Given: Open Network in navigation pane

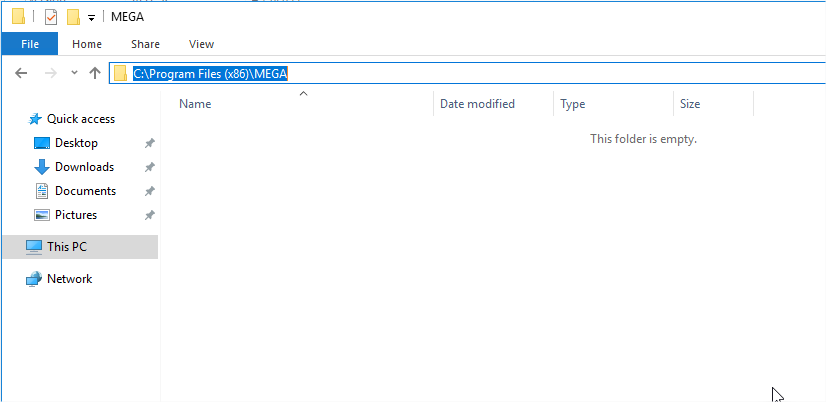Looking at the screenshot, I should tap(69, 279).
